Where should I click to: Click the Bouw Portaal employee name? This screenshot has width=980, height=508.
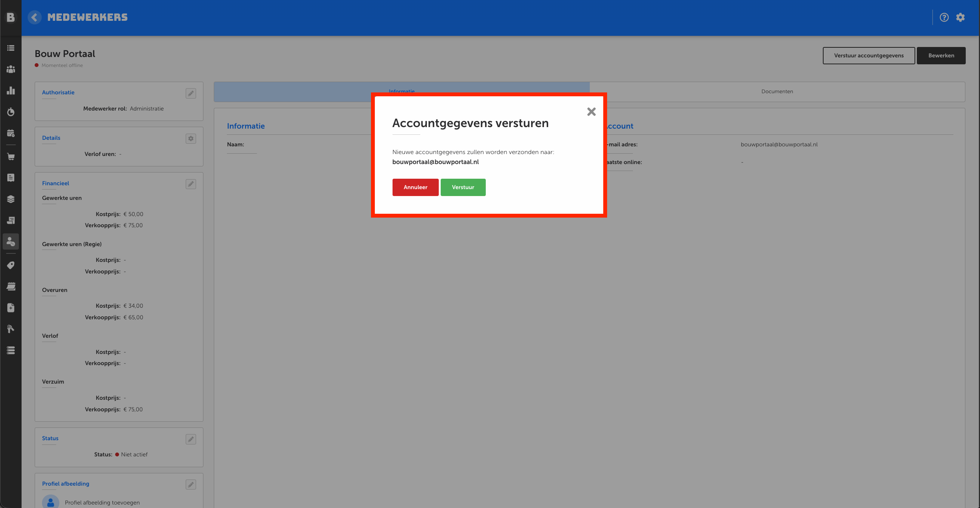[x=65, y=54]
